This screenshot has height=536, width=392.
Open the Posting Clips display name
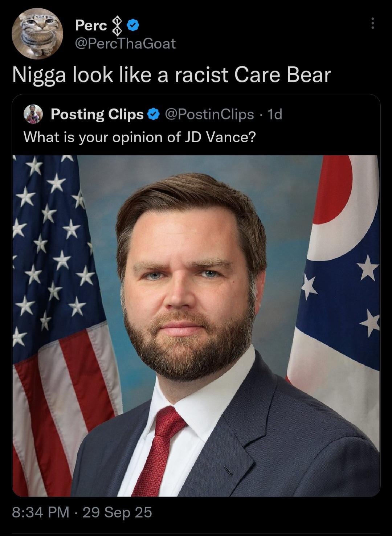pyautogui.click(x=97, y=114)
